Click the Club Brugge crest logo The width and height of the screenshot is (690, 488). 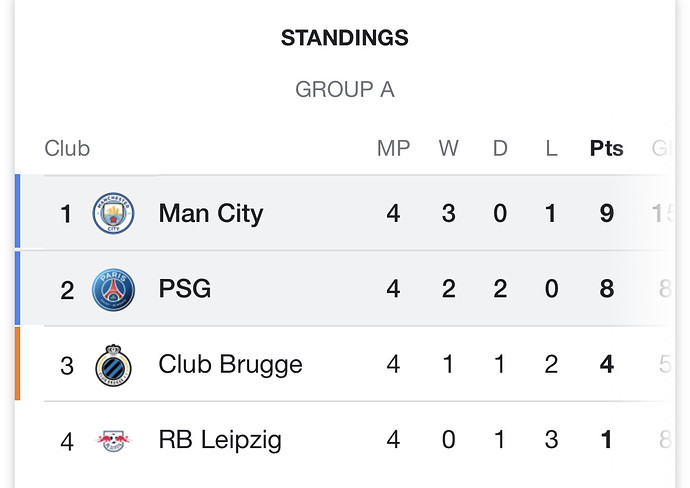pyautogui.click(x=114, y=365)
